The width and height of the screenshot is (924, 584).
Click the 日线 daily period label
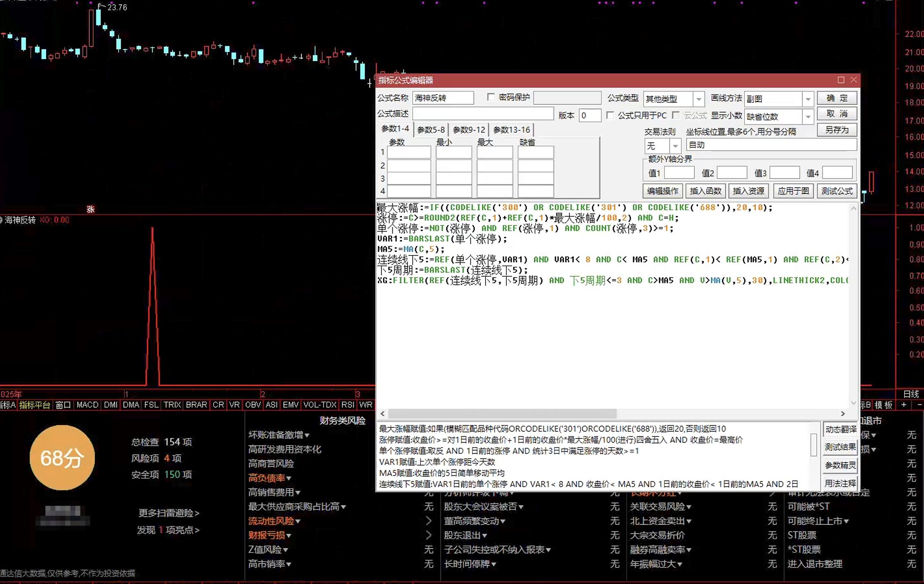911,394
